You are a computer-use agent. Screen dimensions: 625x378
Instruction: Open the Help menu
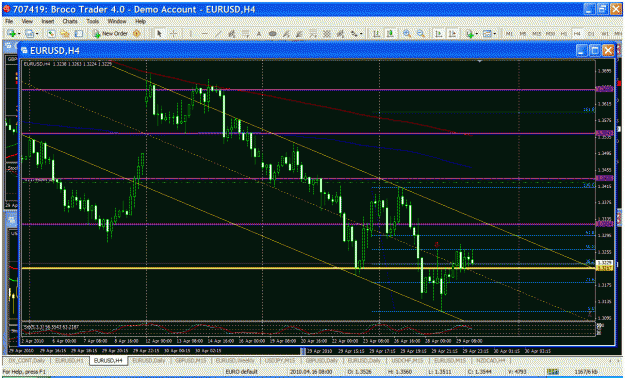[x=140, y=21]
